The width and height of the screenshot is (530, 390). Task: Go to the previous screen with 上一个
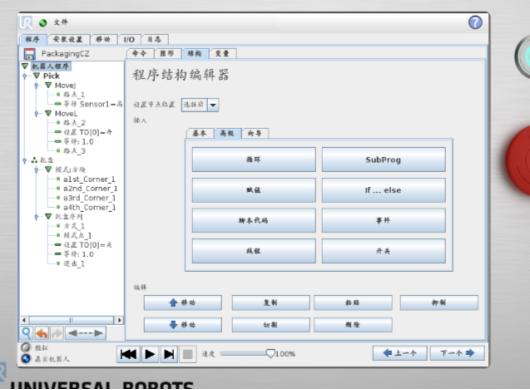click(400, 353)
